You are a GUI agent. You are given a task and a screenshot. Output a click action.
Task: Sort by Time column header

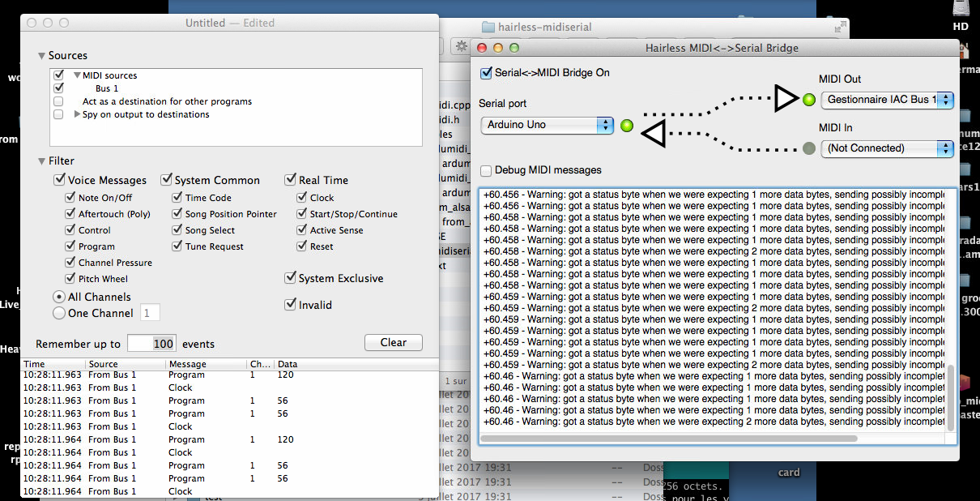53,364
